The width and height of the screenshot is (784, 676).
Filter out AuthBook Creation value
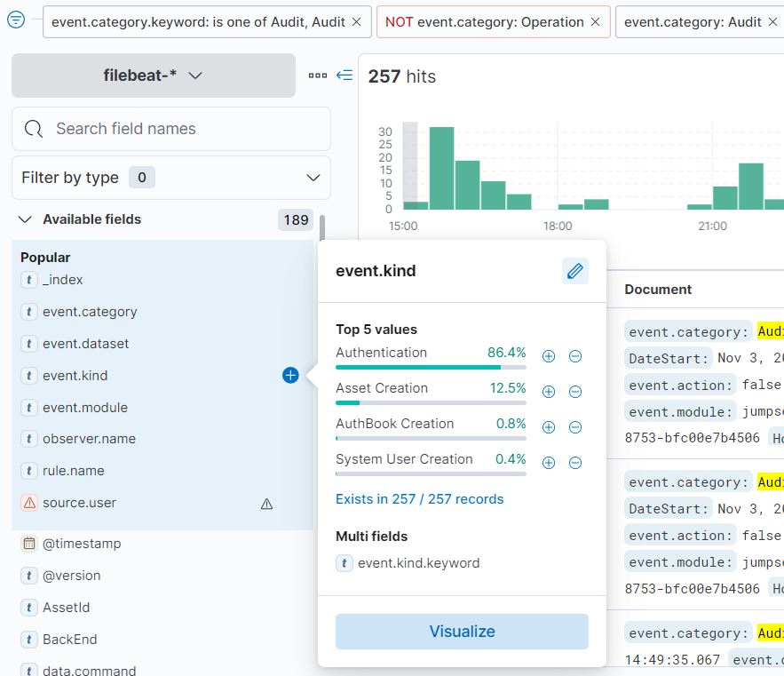point(575,426)
